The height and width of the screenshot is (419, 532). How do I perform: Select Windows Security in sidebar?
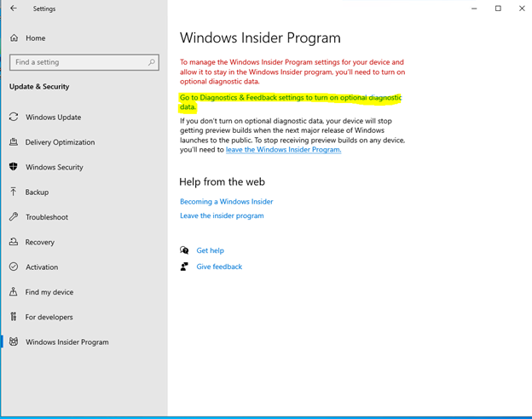(55, 167)
